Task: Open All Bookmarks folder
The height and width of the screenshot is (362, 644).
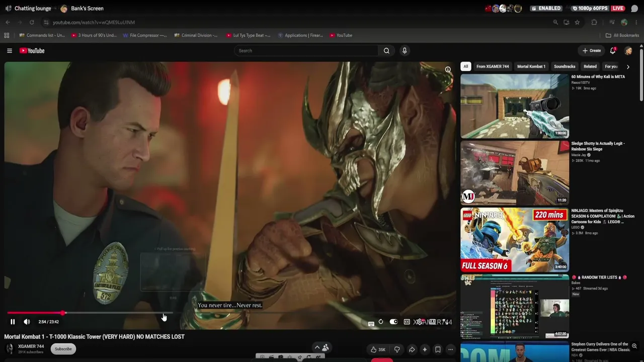Action: (x=622, y=35)
